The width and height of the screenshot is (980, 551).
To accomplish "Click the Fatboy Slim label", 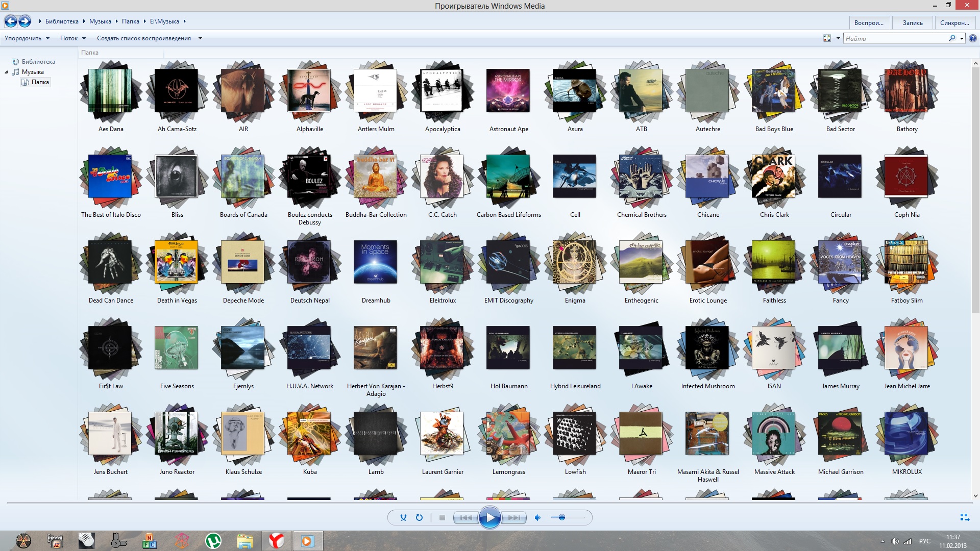I will click(x=907, y=300).
